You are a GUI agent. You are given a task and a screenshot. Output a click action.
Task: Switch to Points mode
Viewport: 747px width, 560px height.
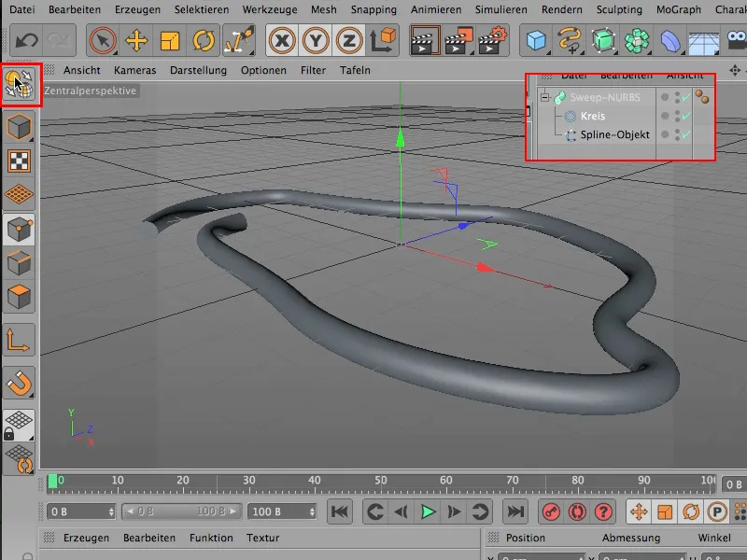[19, 230]
